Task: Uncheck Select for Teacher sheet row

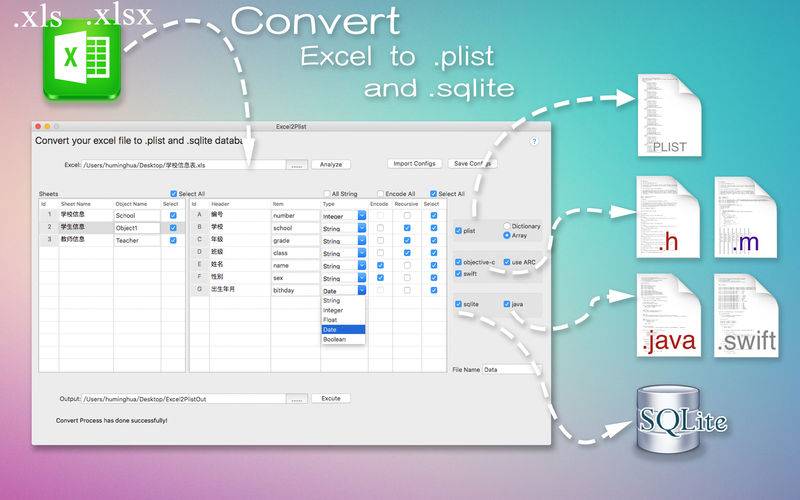Action: [173, 240]
